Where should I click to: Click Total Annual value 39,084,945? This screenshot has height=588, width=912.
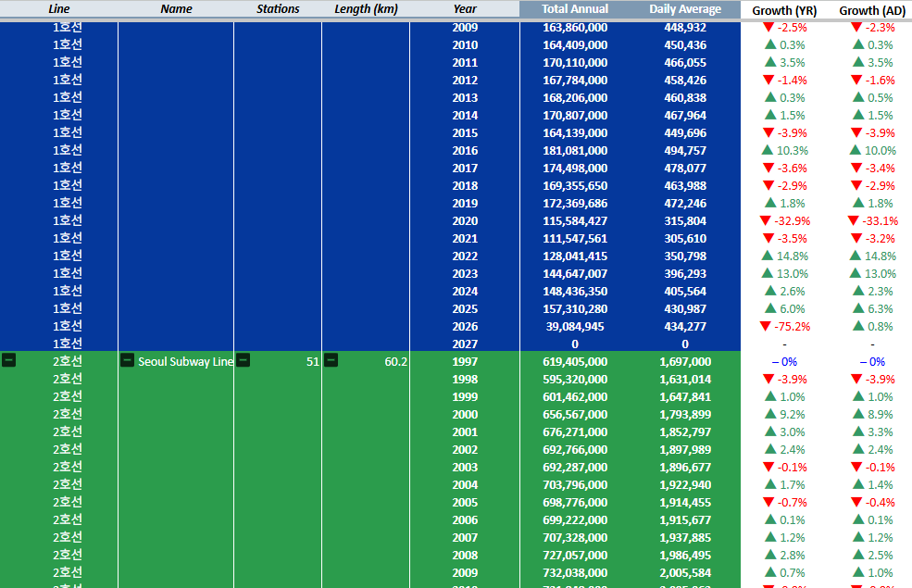coord(575,326)
